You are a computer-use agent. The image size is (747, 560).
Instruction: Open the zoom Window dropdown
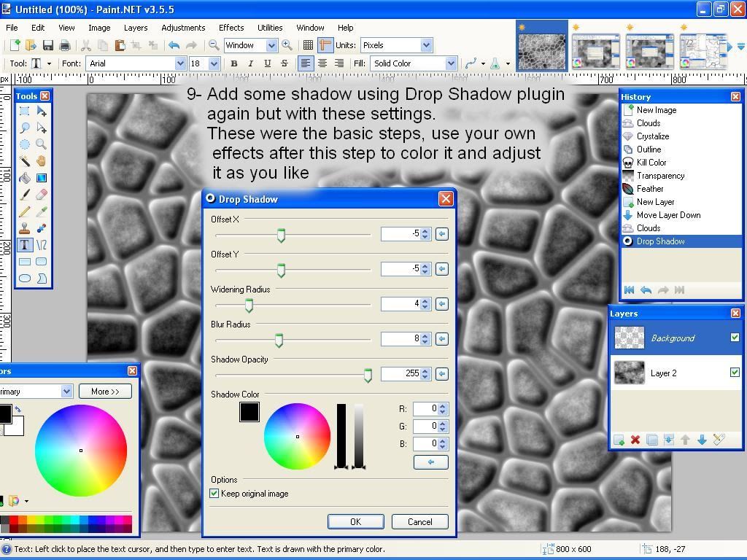(271, 45)
